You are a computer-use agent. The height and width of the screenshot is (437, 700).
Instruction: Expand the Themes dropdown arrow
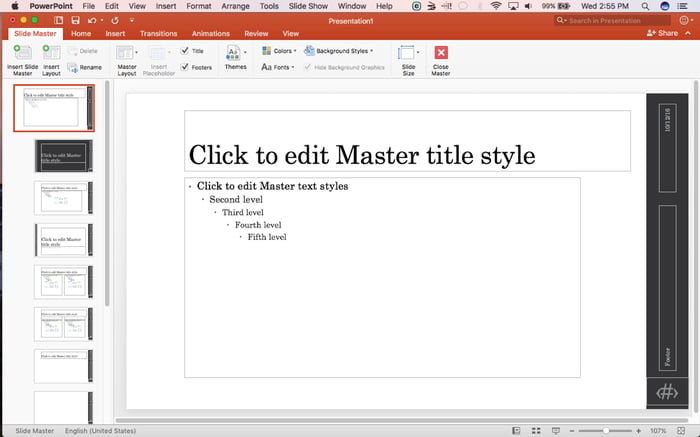click(246, 52)
